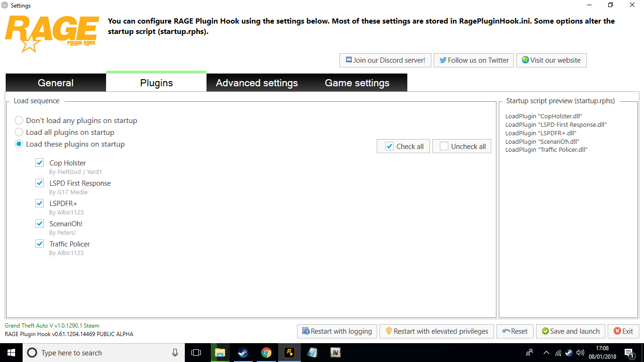The width and height of the screenshot is (644, 362).
Task: Click Restart with logging
Action: pyautogui.click(x=338, y=331)
